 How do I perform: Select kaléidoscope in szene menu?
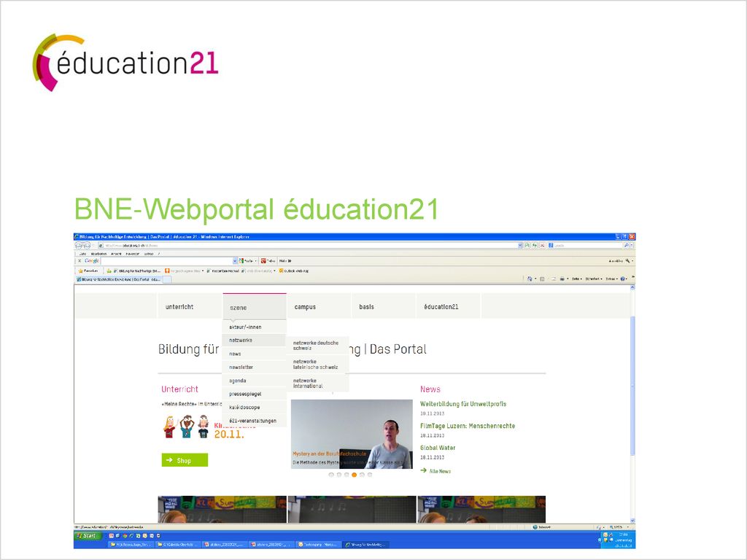coord(255,407)
